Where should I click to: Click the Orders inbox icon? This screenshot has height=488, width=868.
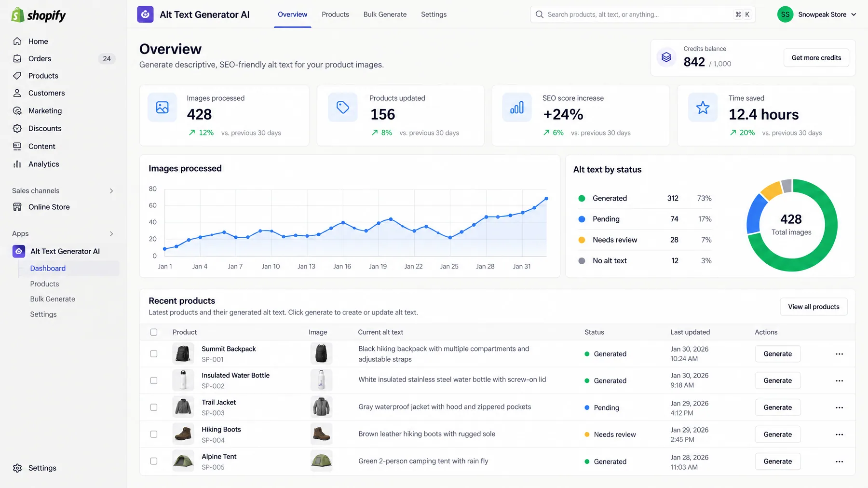(17, 59)
